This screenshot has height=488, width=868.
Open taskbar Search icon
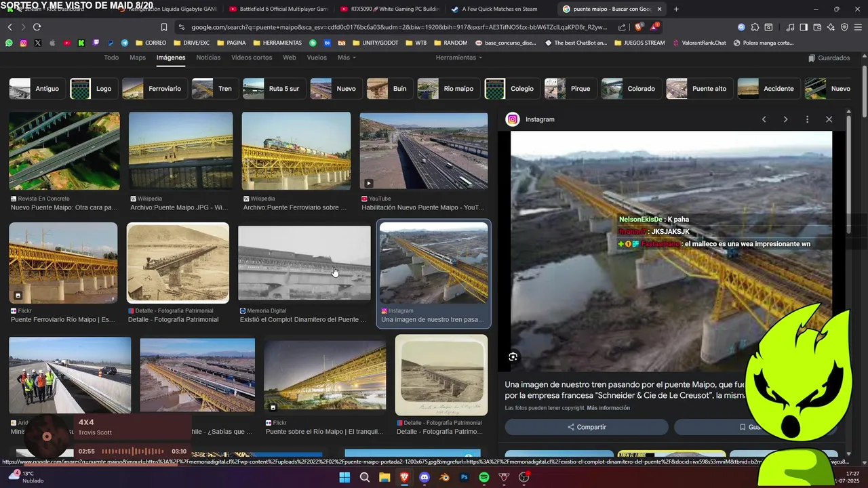(365, 477)
